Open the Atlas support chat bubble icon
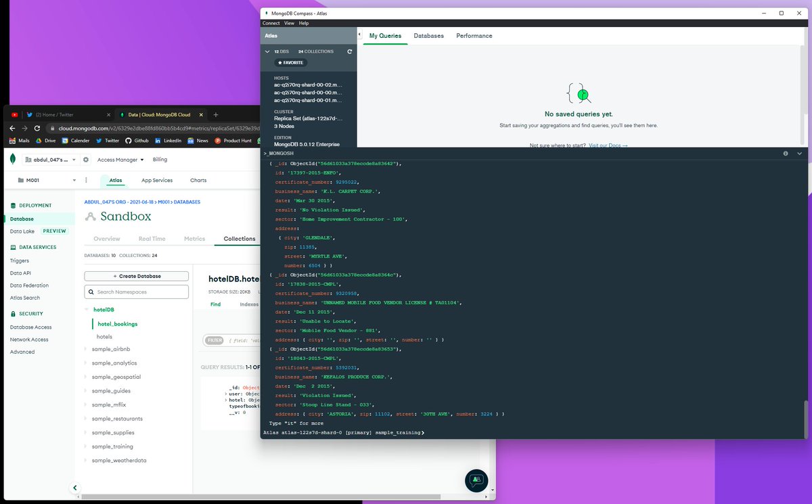The width and height of the screenshot is (812, 504). coord(476,480)
